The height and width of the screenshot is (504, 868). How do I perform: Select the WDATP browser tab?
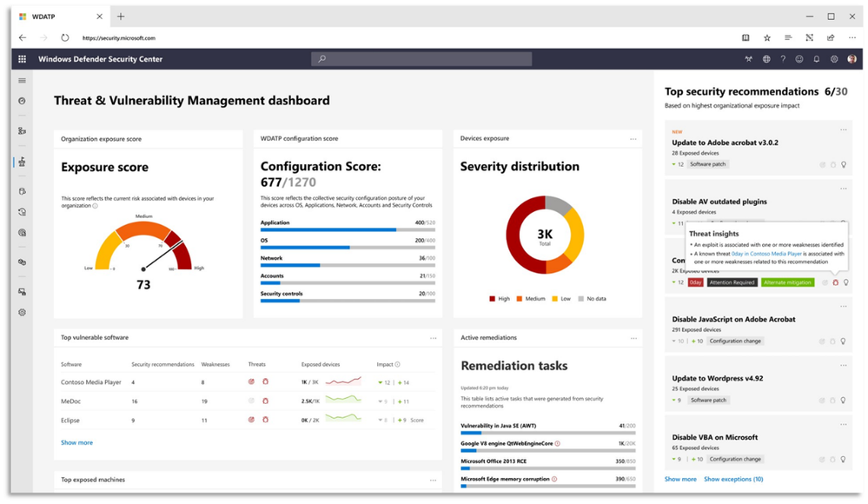tap(61, 17)
